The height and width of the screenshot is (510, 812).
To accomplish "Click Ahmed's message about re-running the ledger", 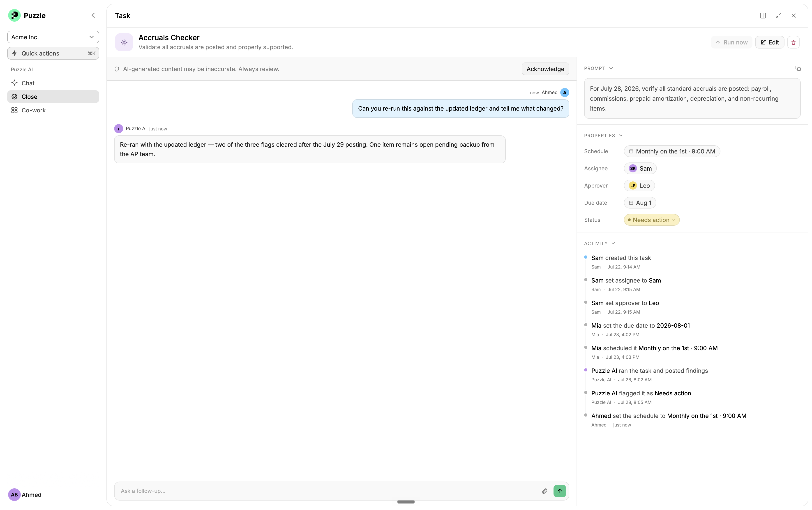I will click(460, 109).
